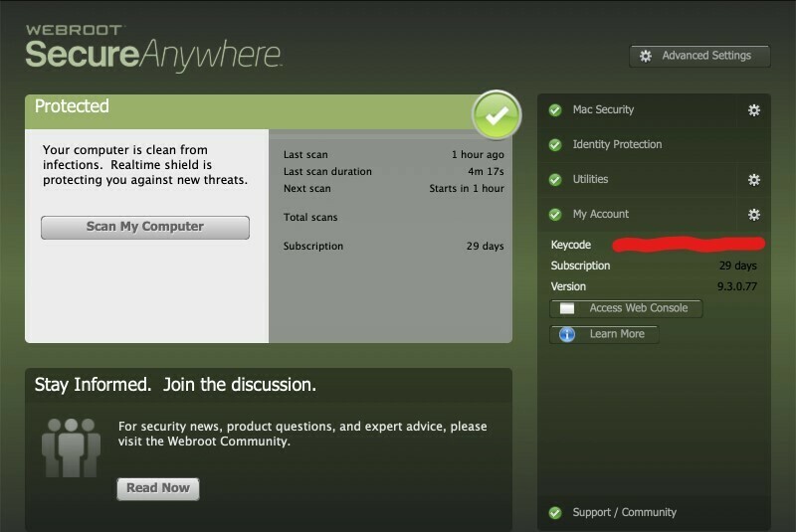Click the Webroot Community description text
The height and width of the screenshot is (532, 796).
pos(302,434)
